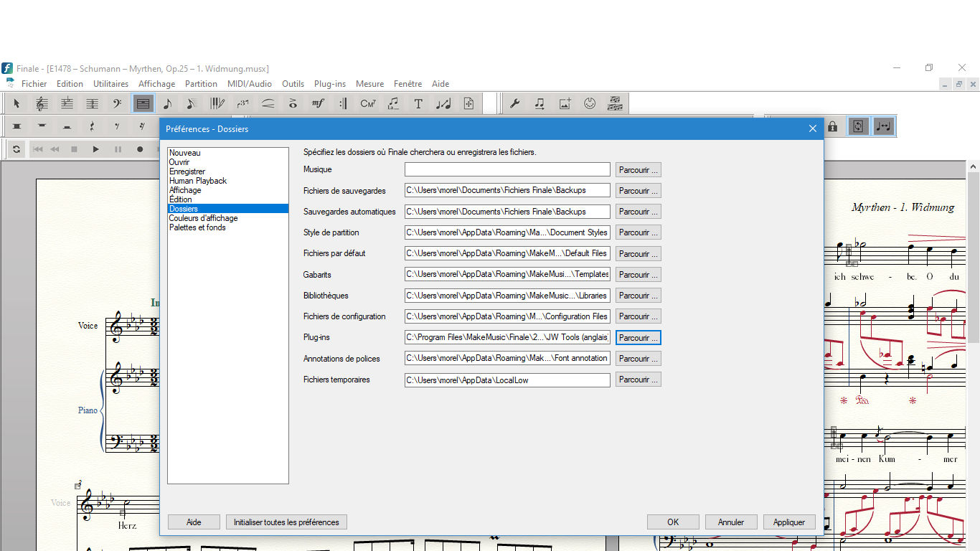Open the Partition menu

click(201, 84)
